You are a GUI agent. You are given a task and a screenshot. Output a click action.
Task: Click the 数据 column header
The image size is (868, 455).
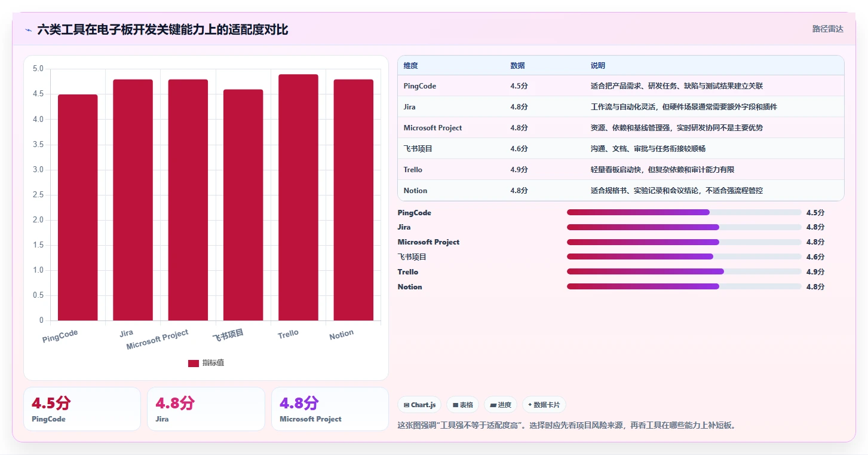pyautogui.click(x=517, y=66)
